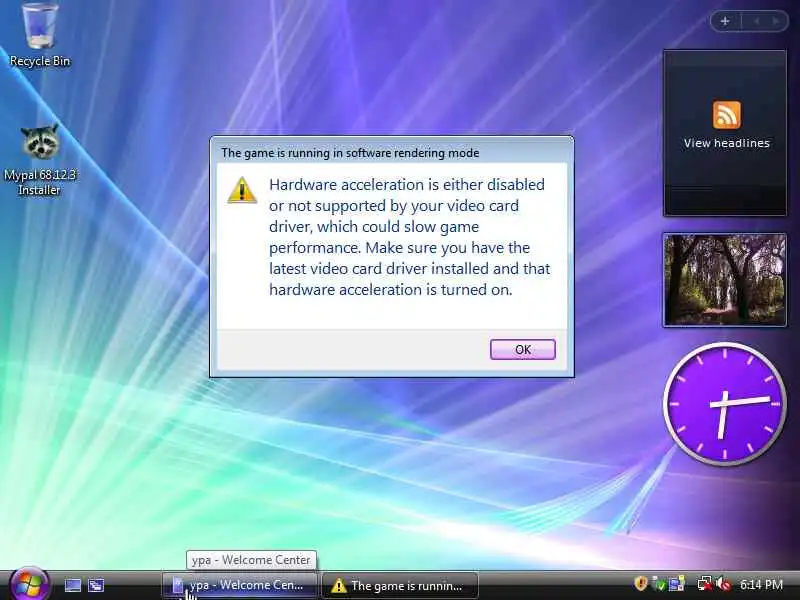Click the purple analog clock gadget
The image size is (800, 600).
pyautogui.click(x=724, y=403)
